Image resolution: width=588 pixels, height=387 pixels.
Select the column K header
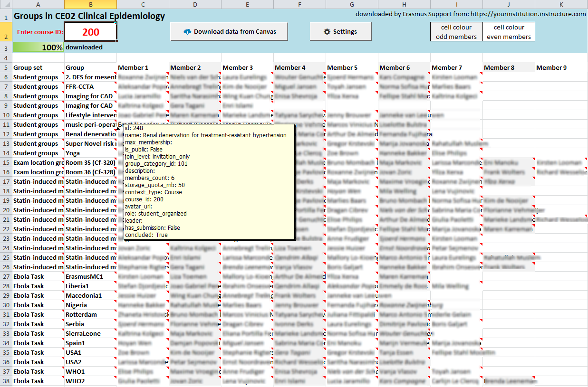pyautogui.click(x=561, y=4)
